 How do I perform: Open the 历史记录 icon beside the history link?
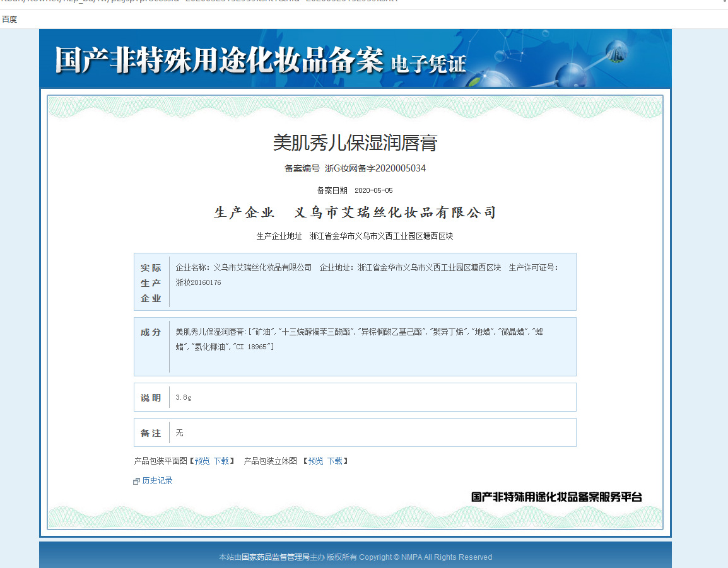tap(136, 481)
